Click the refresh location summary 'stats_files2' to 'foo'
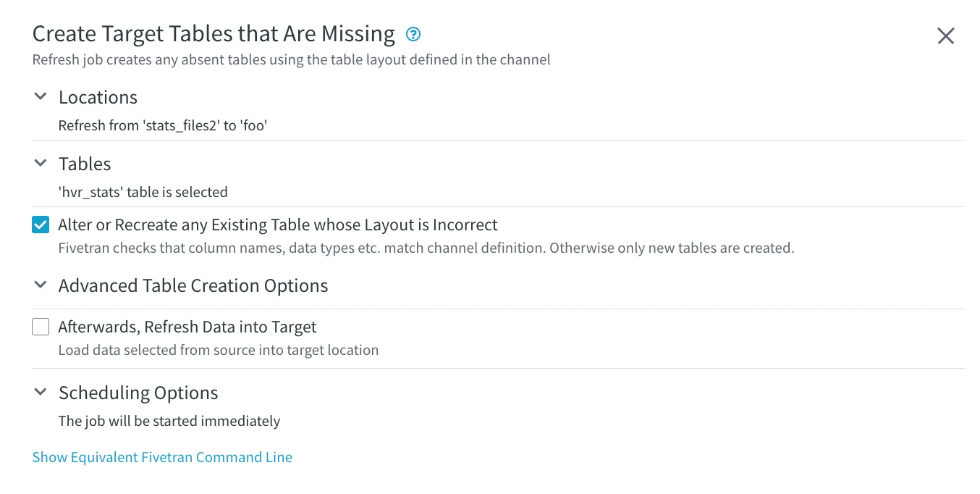The width and height of the screenshot is (980, 494). click(x=164, y=125)
